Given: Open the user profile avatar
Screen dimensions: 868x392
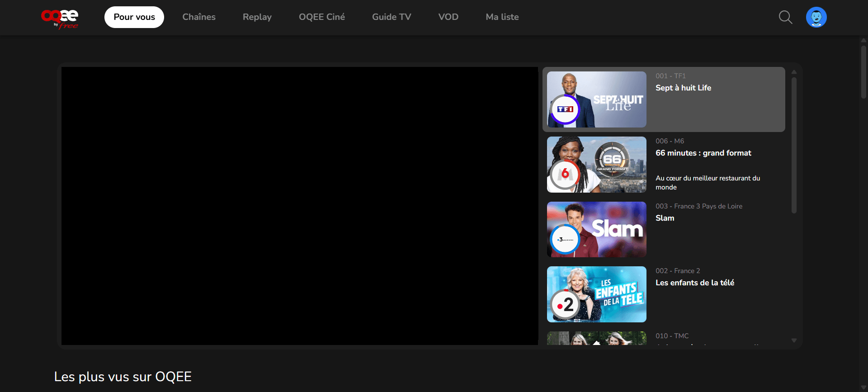Looking at the screenshot, I should coord(816,17).
